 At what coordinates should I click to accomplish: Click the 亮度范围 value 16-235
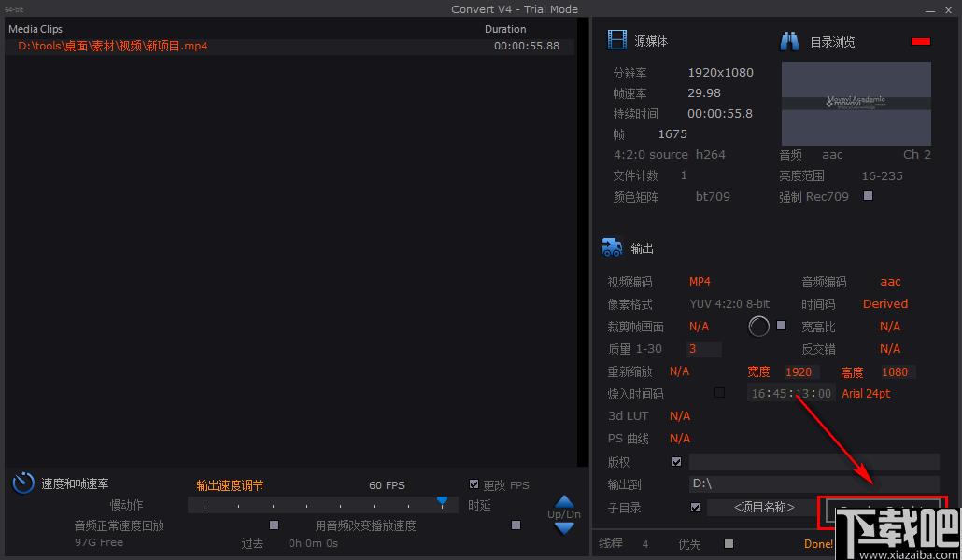point(882,176)
